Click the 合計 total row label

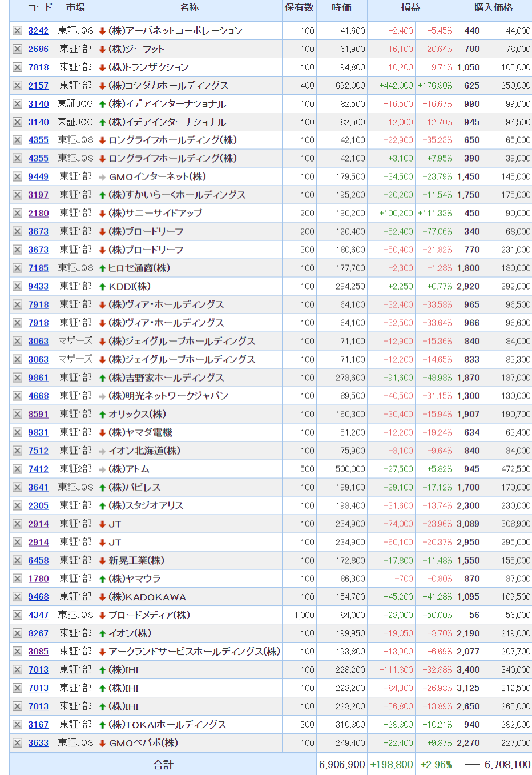[163, 765]
